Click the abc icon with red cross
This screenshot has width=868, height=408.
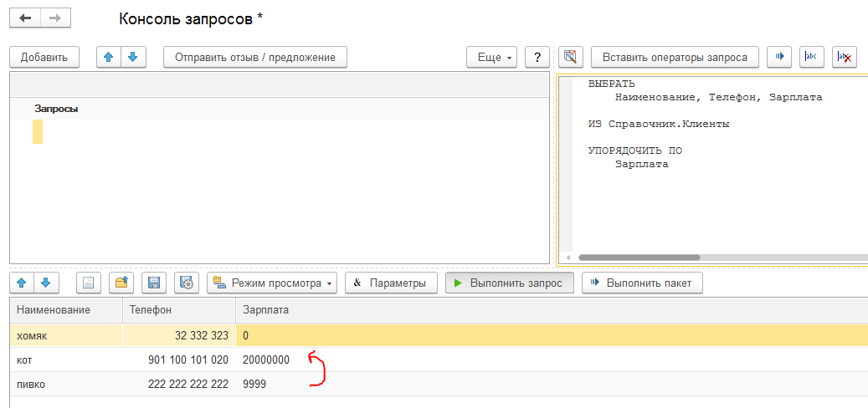tap(845, 57)
